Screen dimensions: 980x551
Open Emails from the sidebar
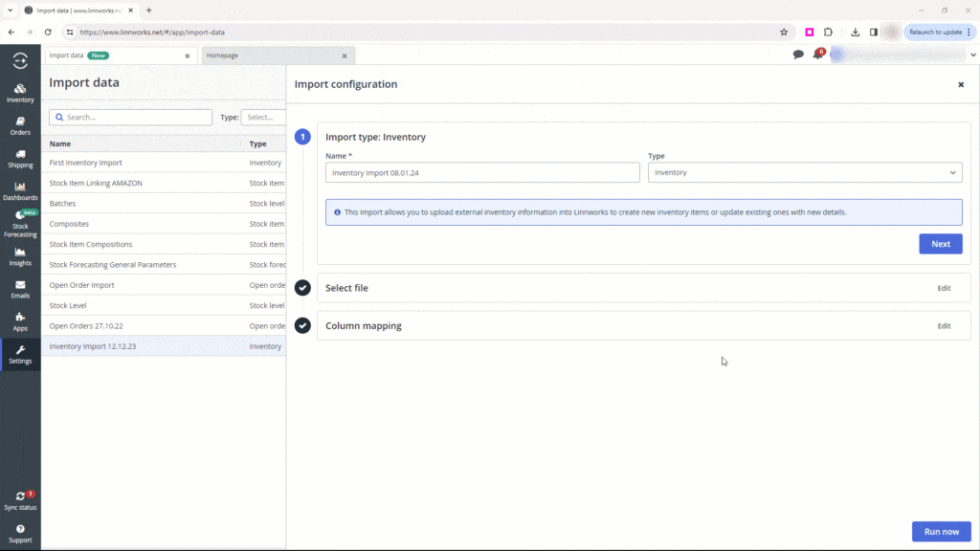pyautogui.click(x=20, y=289)
